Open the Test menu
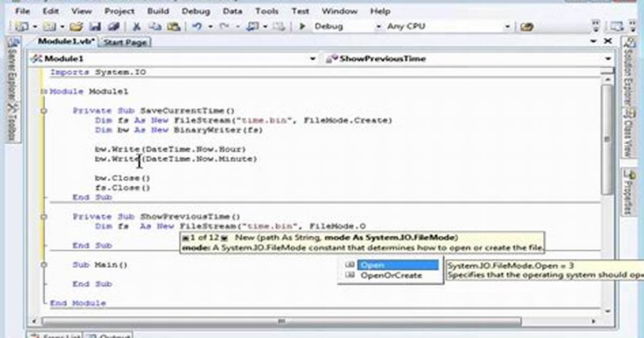Screen dimensions: 644x338 click(300, 11)
